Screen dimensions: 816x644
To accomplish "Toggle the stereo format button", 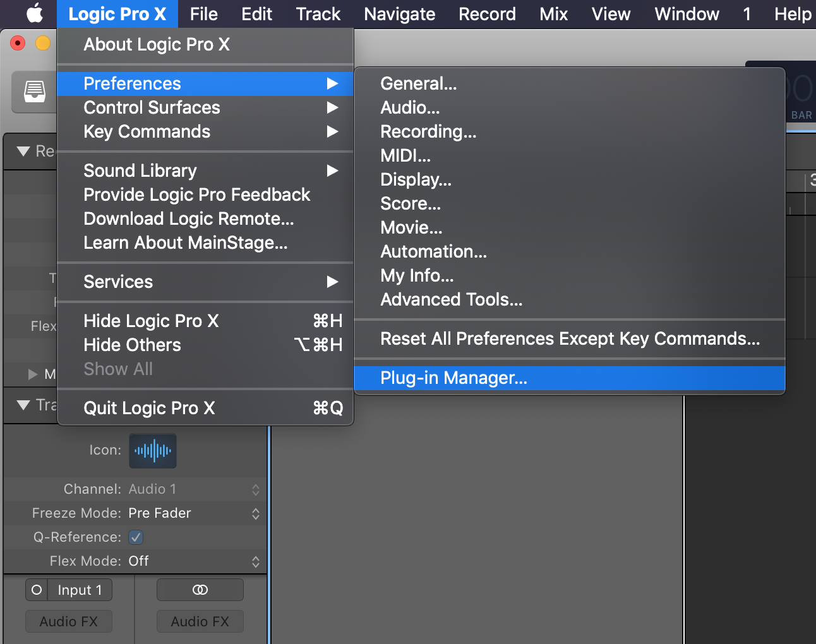I will pyautogui.click(x=200, y=590).
